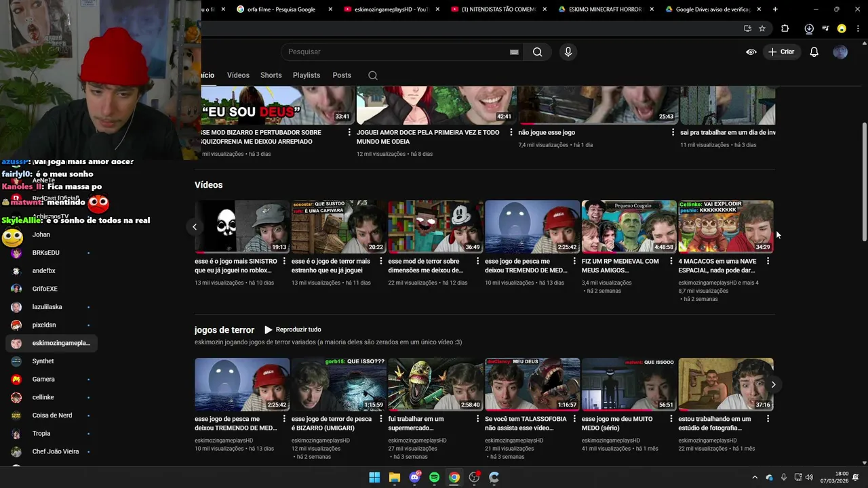Open 'Coisa de Nerd' subscription in sidebar
The image size is (868, 488).
click(x=50, y=415)
